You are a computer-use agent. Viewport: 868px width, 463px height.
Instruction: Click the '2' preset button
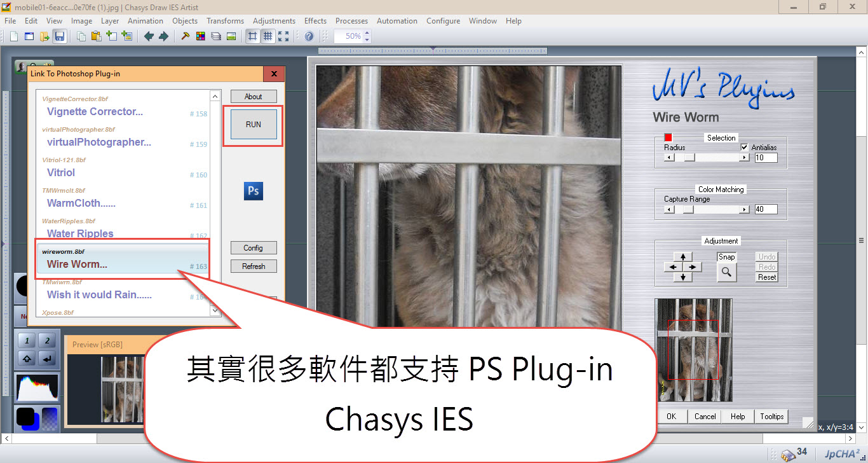pos(47,341)
